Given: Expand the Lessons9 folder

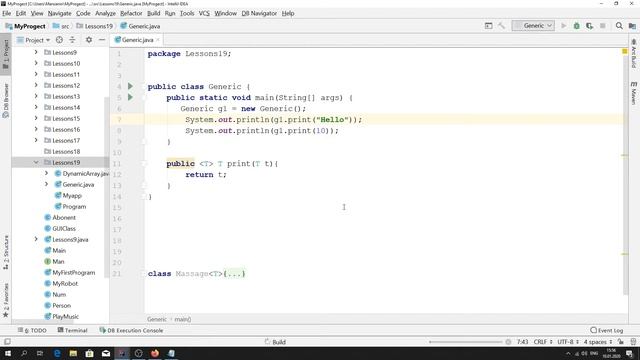Looking at the screenshot, I should 36,52.
